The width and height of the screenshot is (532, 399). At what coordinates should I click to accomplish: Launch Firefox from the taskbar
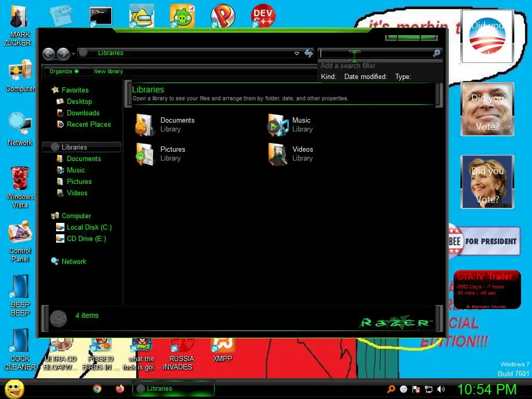120,389
